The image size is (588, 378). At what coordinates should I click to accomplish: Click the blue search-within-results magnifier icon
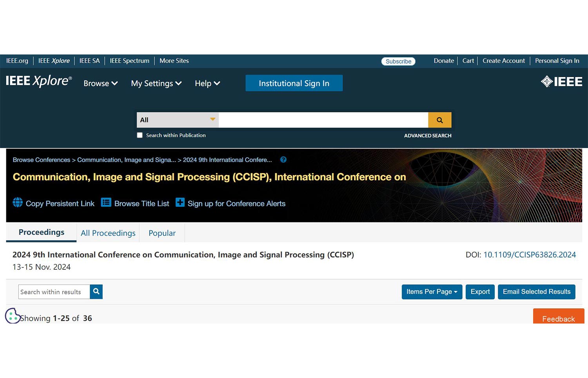tap(96, 292)
